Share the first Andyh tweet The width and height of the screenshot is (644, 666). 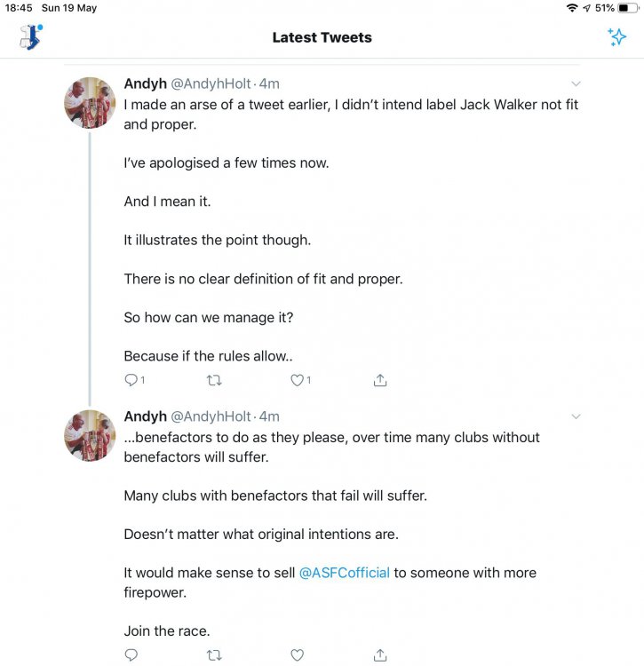coord(380,380)
